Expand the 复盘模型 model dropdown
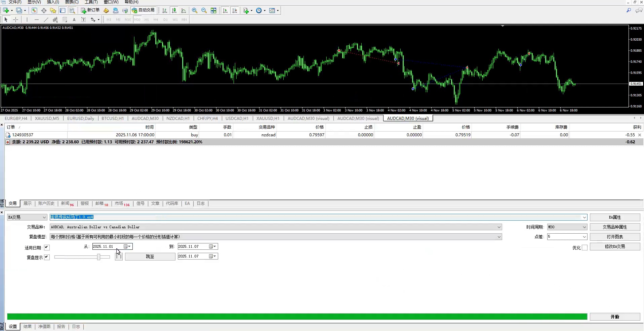 click(x=499, y=237)
